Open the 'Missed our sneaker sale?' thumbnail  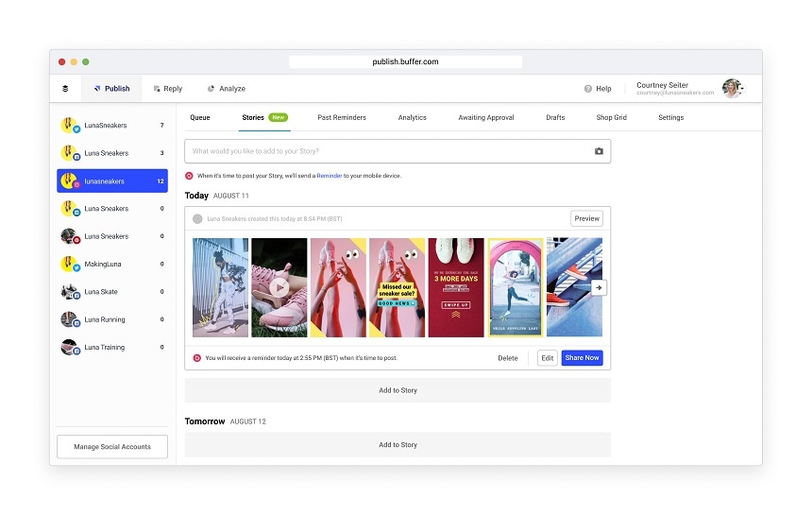click(398, 287)
